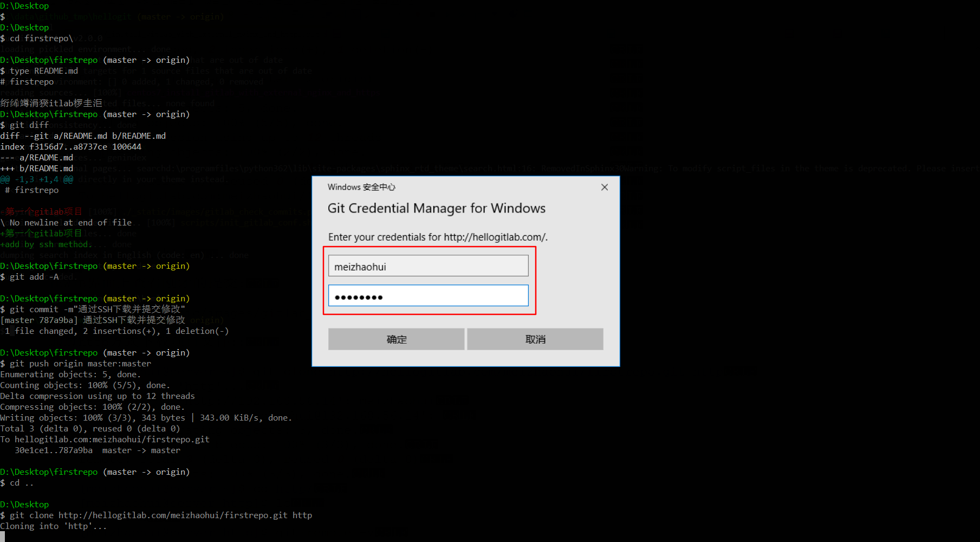Screen dimensions: 980x542
Task: Click the 'Writing objects: 100% (3/3)' line
Action: (x=146, y=418)
